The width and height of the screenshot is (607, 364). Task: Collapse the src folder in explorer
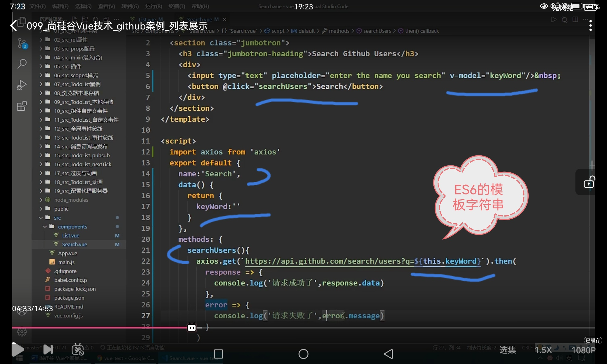41,218
